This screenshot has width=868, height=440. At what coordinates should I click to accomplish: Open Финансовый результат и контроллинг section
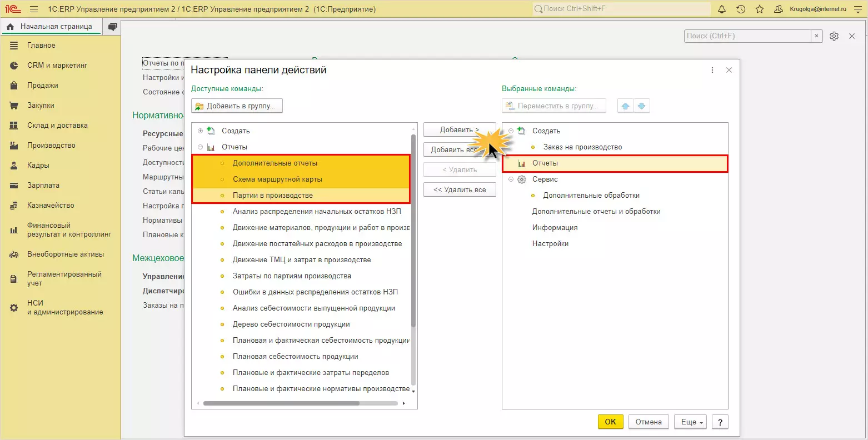point(69,230)
